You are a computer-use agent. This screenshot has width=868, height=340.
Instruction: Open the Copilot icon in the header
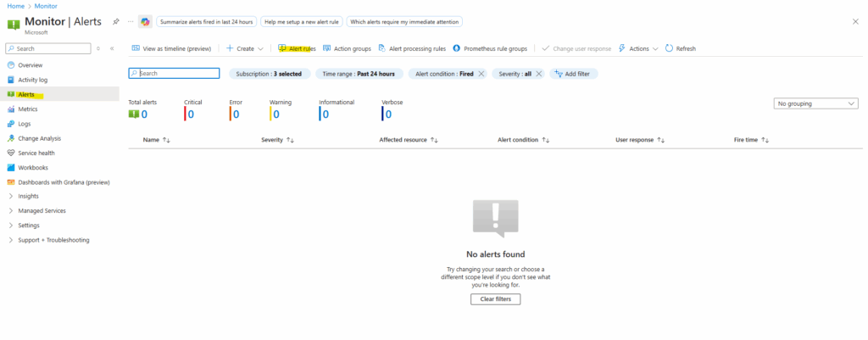[145, 21]
